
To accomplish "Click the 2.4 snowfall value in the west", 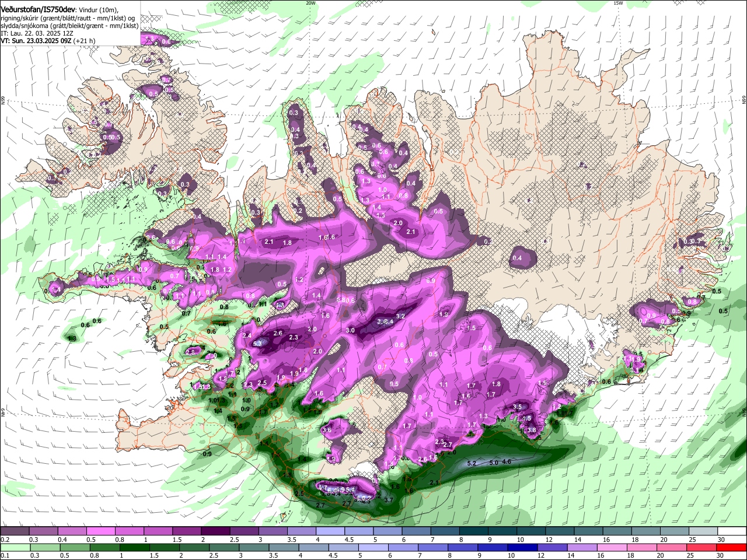I will point(247,335).
